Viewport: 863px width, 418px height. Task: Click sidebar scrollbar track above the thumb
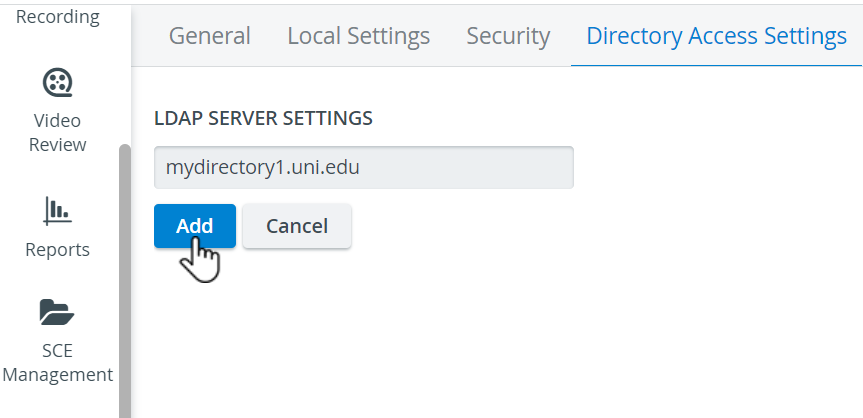coord(125,72)
